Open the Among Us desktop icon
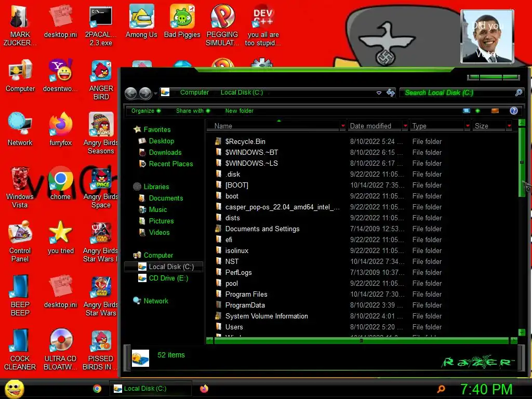The height and width of the screenshot is (399, 532). (141, 21)
